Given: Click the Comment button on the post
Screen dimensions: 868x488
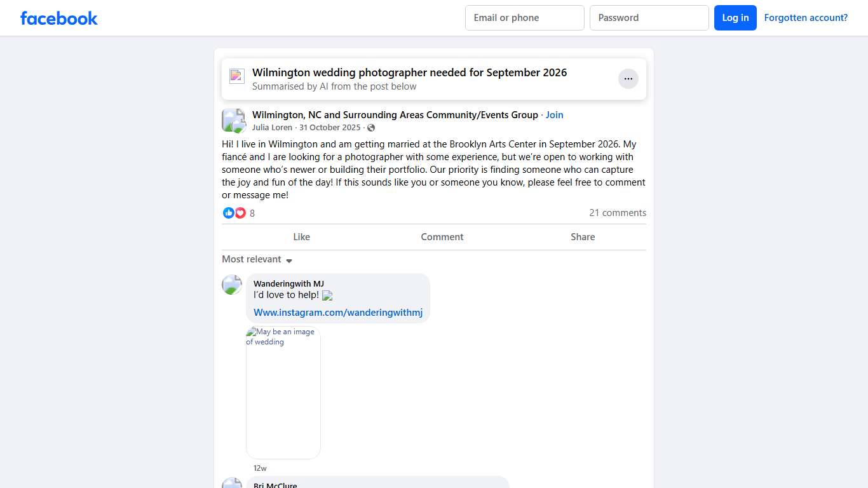Looking at the screenshot, I should tap(442, 237).
